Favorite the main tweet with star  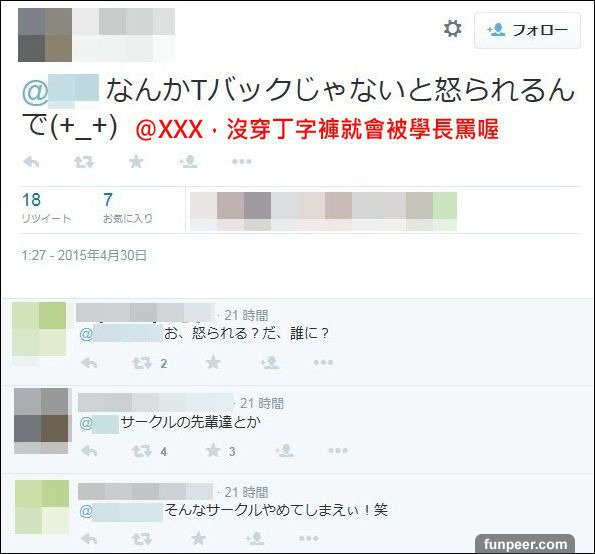point(136,162)
